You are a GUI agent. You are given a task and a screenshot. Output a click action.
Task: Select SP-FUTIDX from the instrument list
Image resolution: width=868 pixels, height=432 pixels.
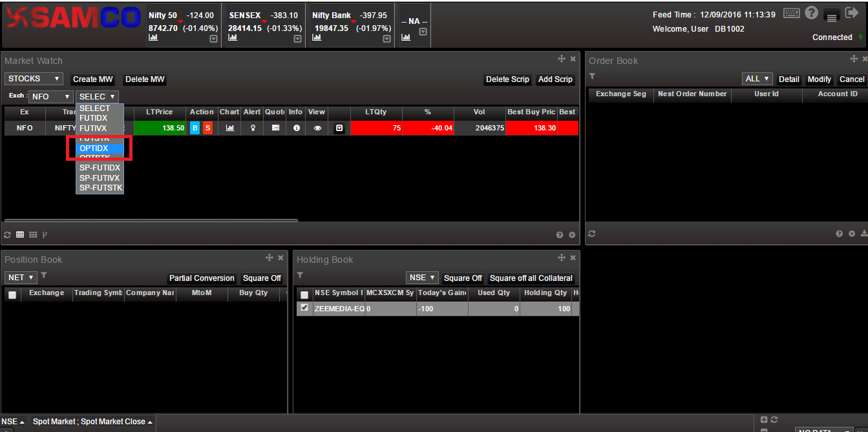click(x=100, y=168)
